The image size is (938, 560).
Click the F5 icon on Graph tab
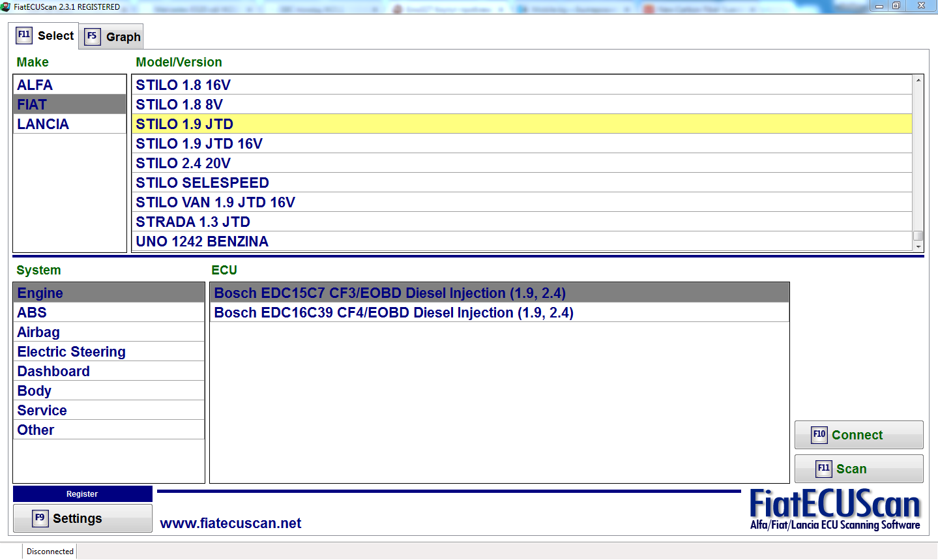point(92,37)
